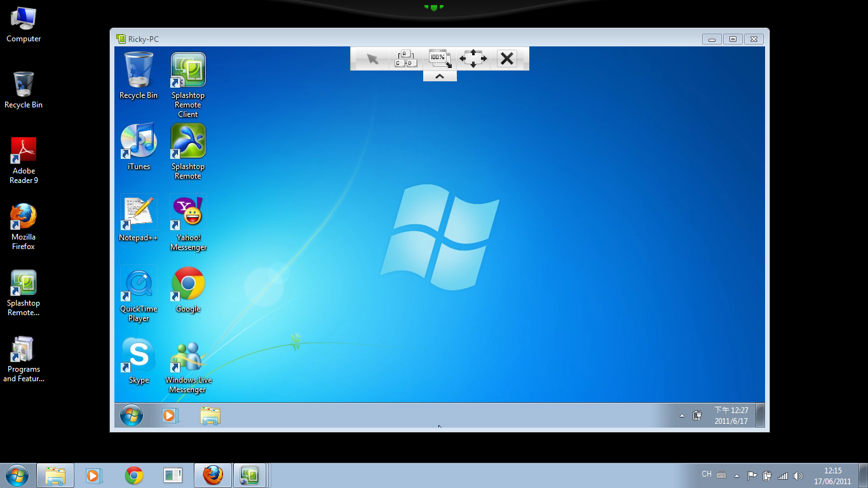Click the remote PC's Start button

point(132,416)
